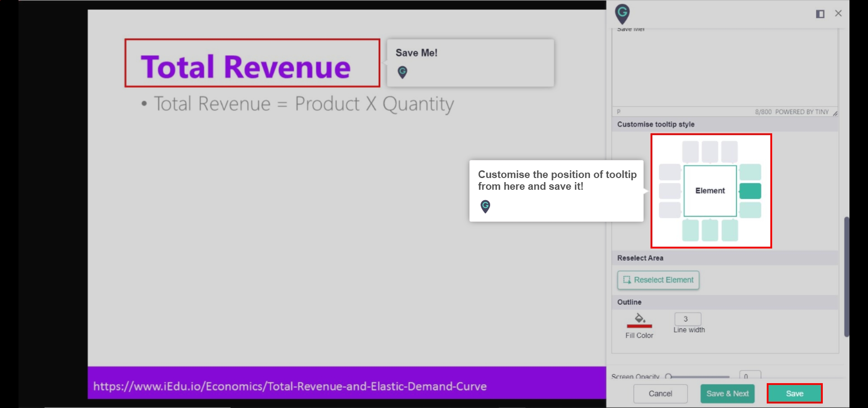The height and width of the screenshot is (408, 868).
Task: Select the top-left tooltip position tile
Action: [x=690, y=151]
